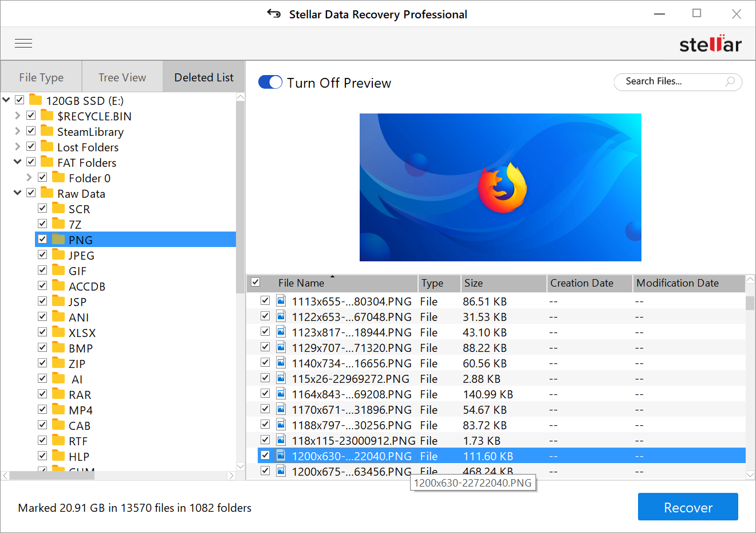Click the SCR folder icon

[58, 209]
